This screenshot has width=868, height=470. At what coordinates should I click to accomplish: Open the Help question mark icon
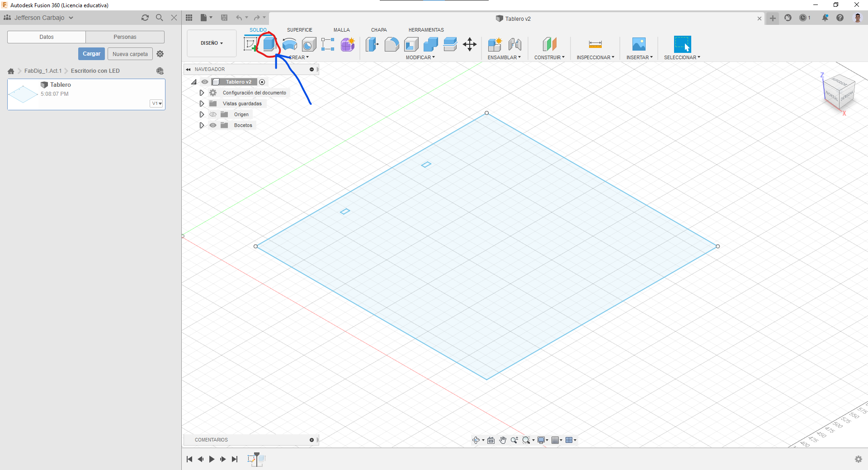coord(840,18)
